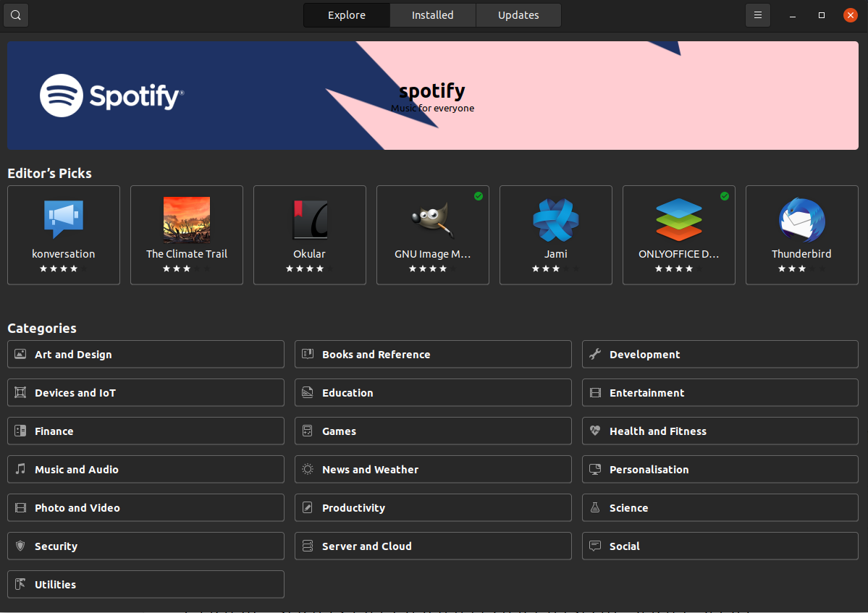The height and width of the screenshot is (613, 868).
Task: Click the Finance category icon
Action: [20, 431]
